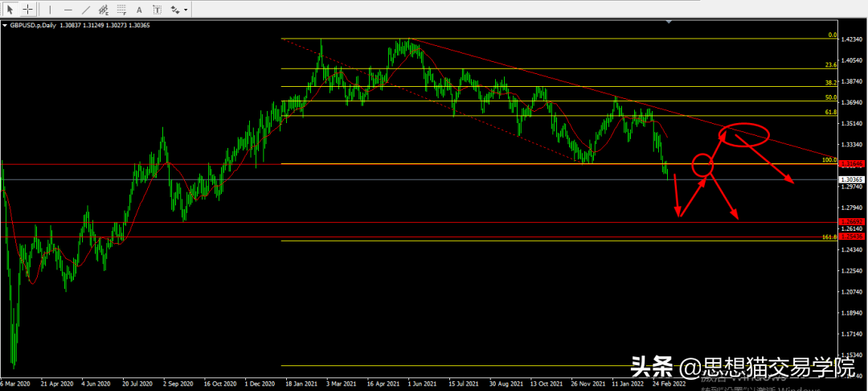
Task: Click the current price label 1.30365
Action: 853,179
